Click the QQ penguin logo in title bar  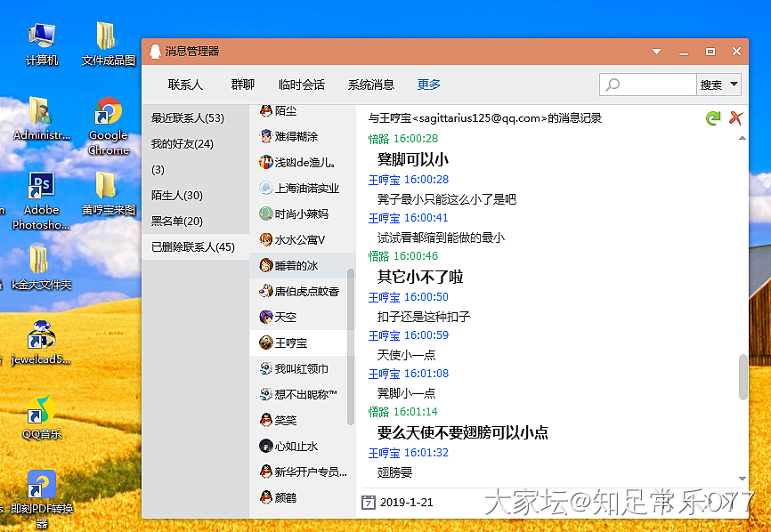coord(155,52)
